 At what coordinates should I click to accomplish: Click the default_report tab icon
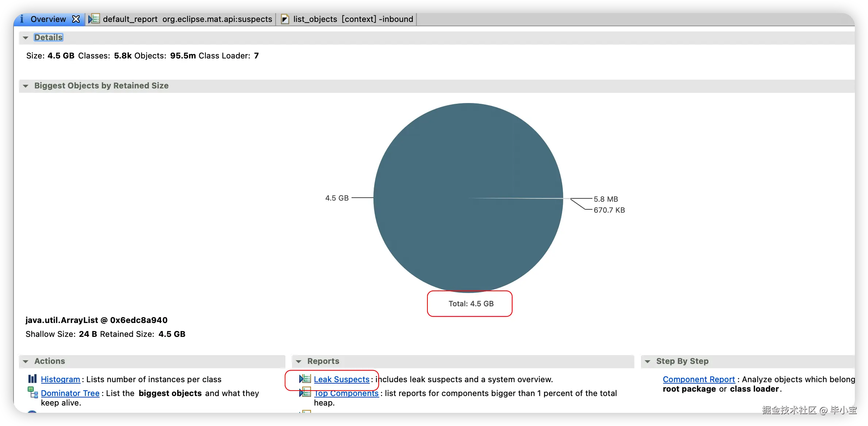pyautogui.click(x=94, y=19)
